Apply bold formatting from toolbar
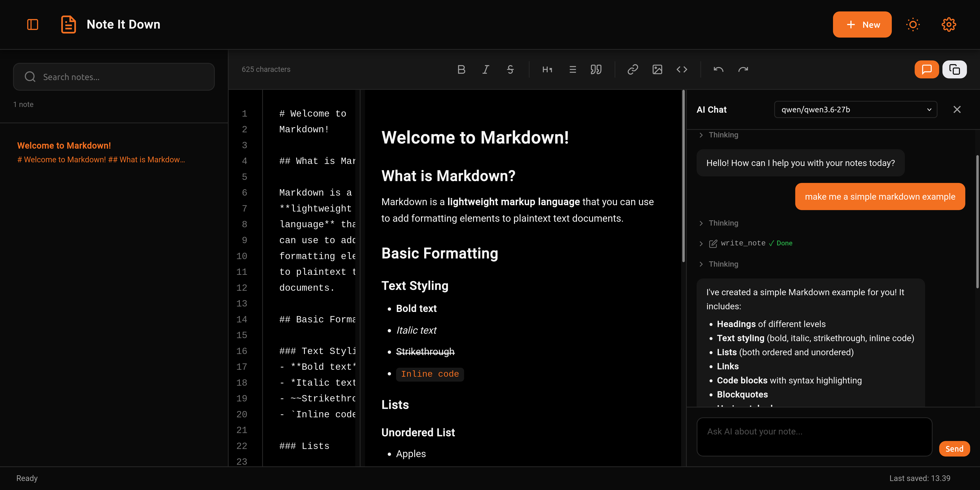Screen dimensions: 980x490 tap(461, 69)
